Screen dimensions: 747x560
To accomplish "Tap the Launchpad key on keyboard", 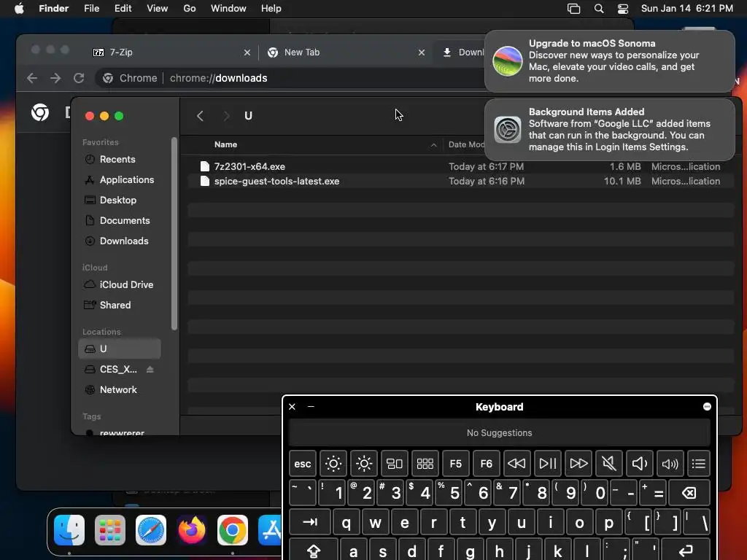I will click(425, 463).
